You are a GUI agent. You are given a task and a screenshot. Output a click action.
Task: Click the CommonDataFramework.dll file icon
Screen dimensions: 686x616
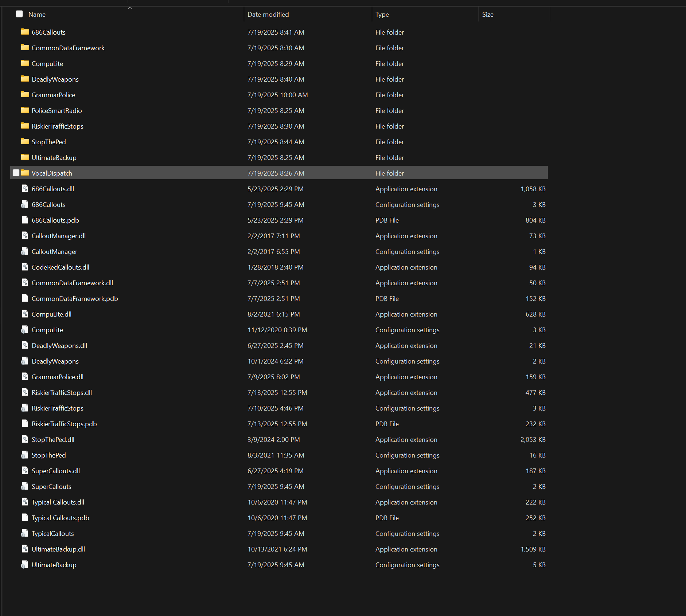coord(25,282)
